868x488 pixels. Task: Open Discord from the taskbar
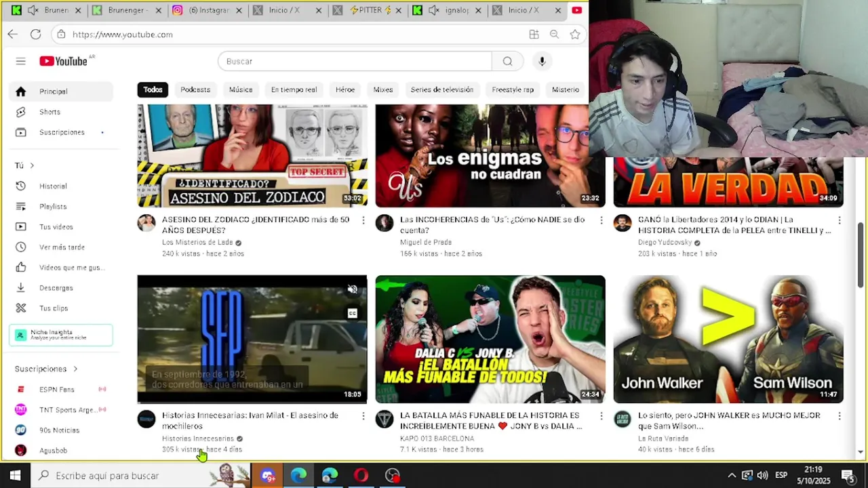[268, 475]
